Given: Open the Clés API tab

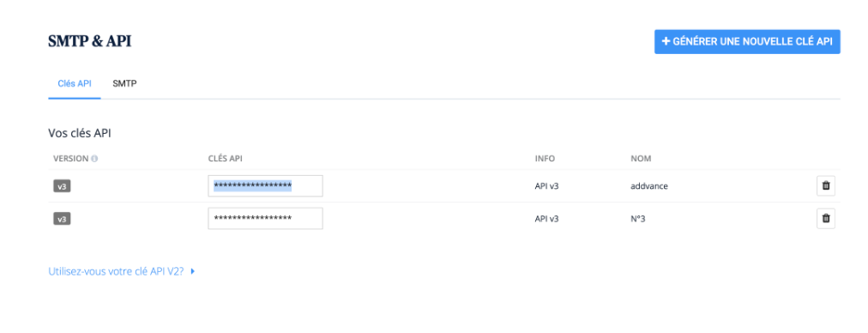Looking at the screenshot, I should (x=75, y=83).
